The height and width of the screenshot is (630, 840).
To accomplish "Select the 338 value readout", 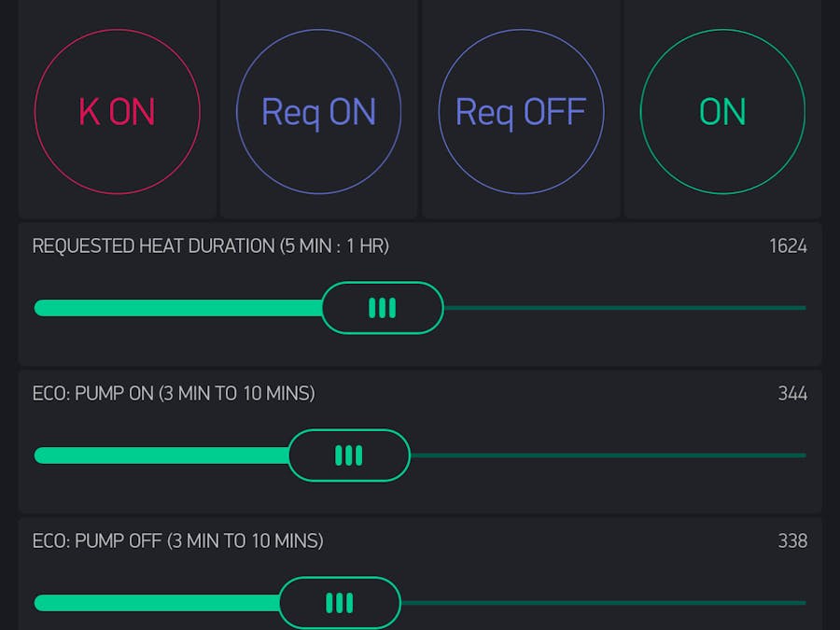I will [x=793, y=540].
